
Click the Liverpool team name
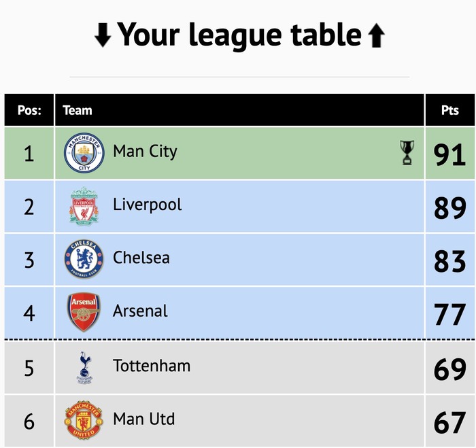148,205
